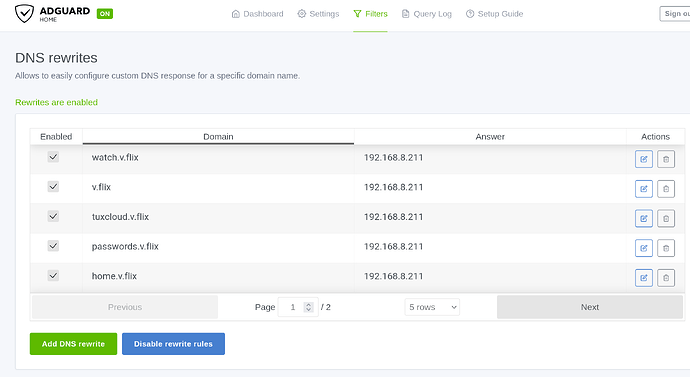Select the Filters tab
The width and height of the screenshot is (690, 377).
click(370, 14)
